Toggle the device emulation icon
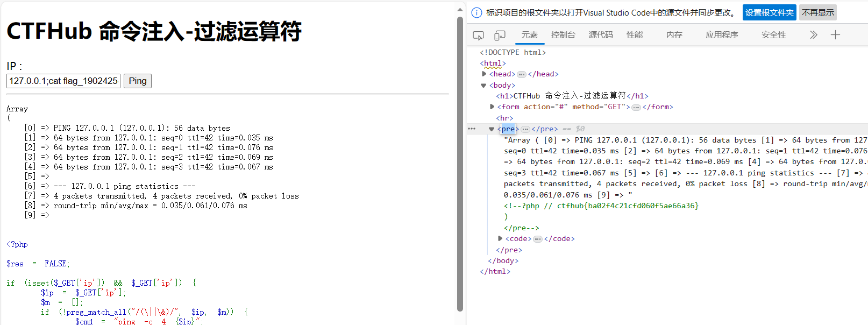The height and width of the screenshot is (325, 868). (500, 36)
